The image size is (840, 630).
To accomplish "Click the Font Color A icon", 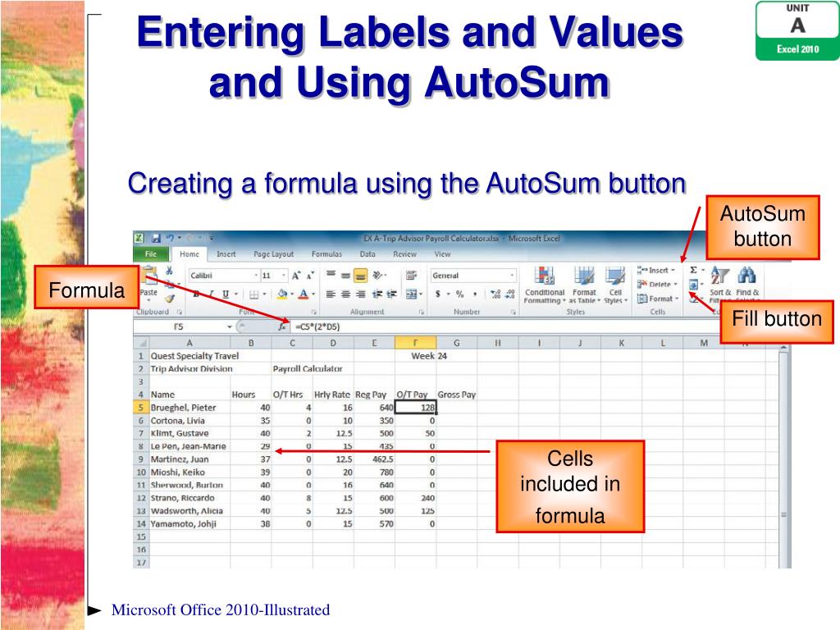I will coord(304,294).
